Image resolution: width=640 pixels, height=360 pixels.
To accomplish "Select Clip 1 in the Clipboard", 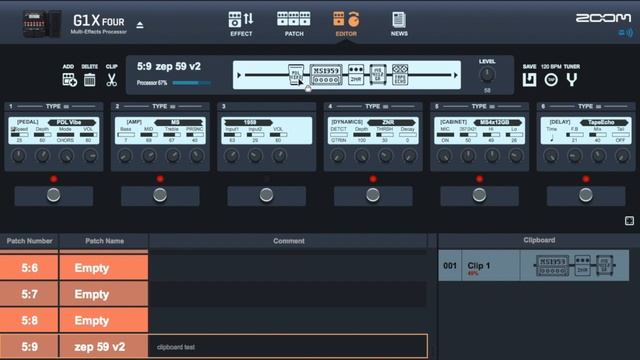I will 533,265.
